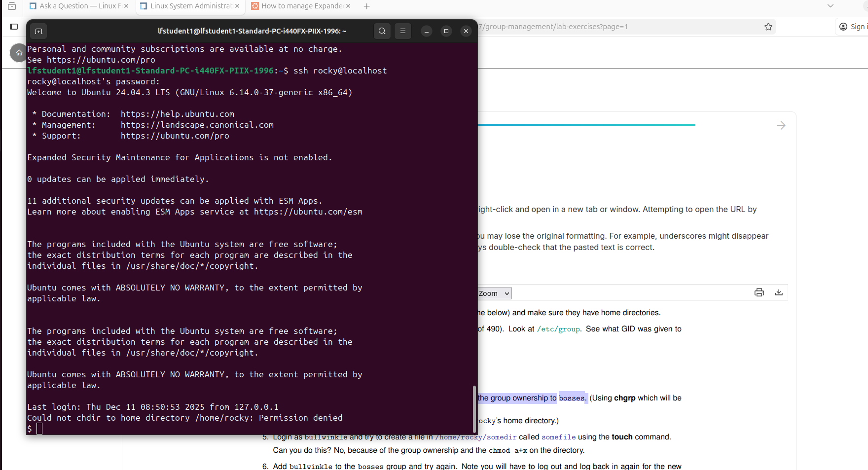The image size is (868, 470).
Task: Minimize the terminal window
Action: tap(427, 31)
